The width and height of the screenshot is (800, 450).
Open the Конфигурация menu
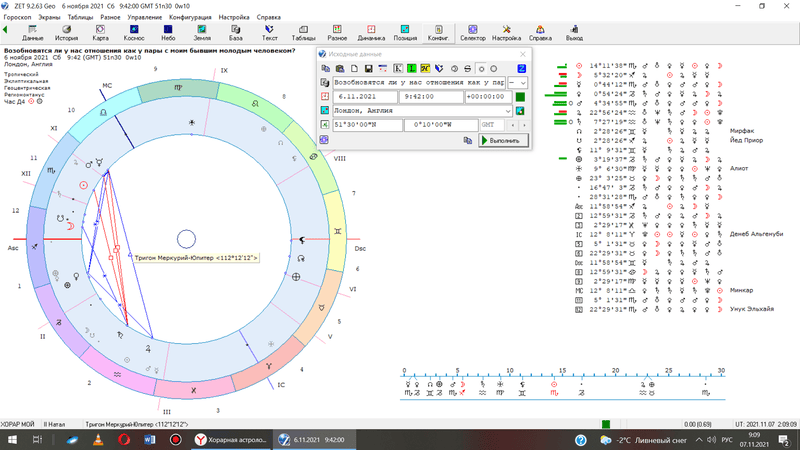[189, 18]
